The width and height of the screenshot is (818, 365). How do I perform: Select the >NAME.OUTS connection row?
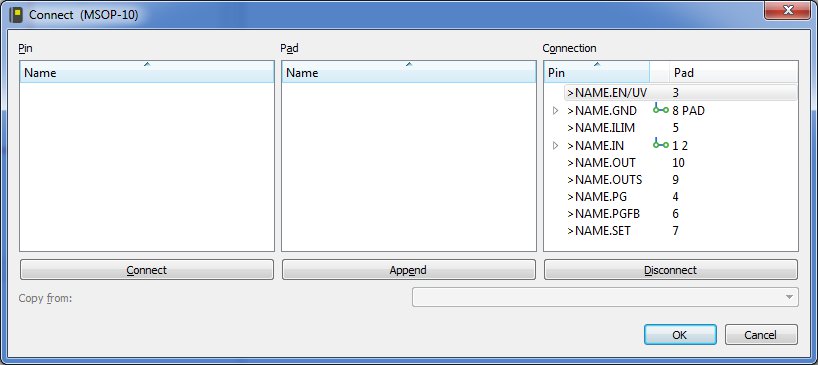pos(681,180)
